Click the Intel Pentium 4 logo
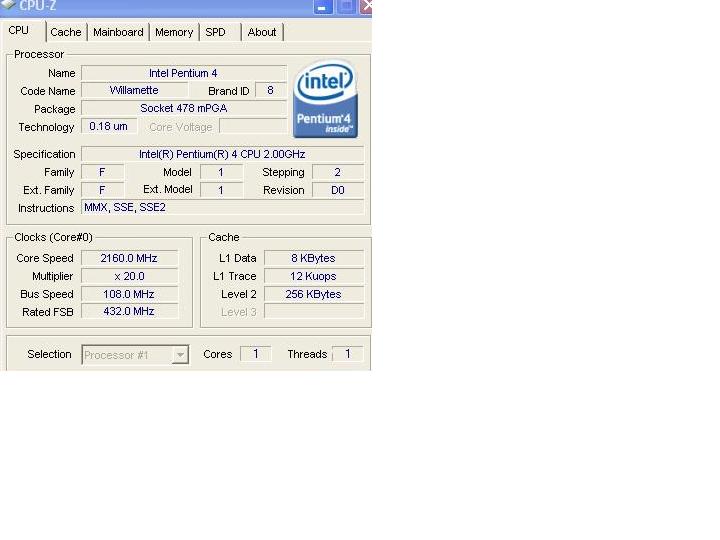Viewport: 720px width, 540px height. point(325,99)
